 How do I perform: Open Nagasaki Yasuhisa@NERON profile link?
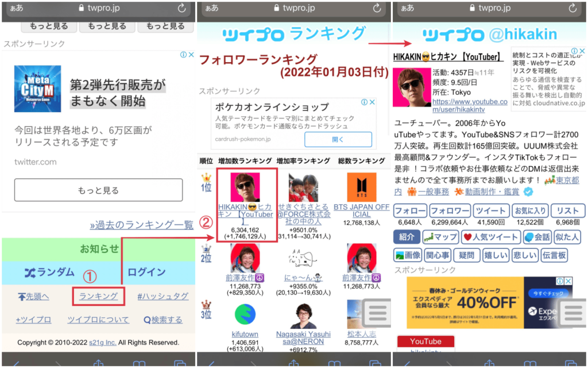point(303,338)
